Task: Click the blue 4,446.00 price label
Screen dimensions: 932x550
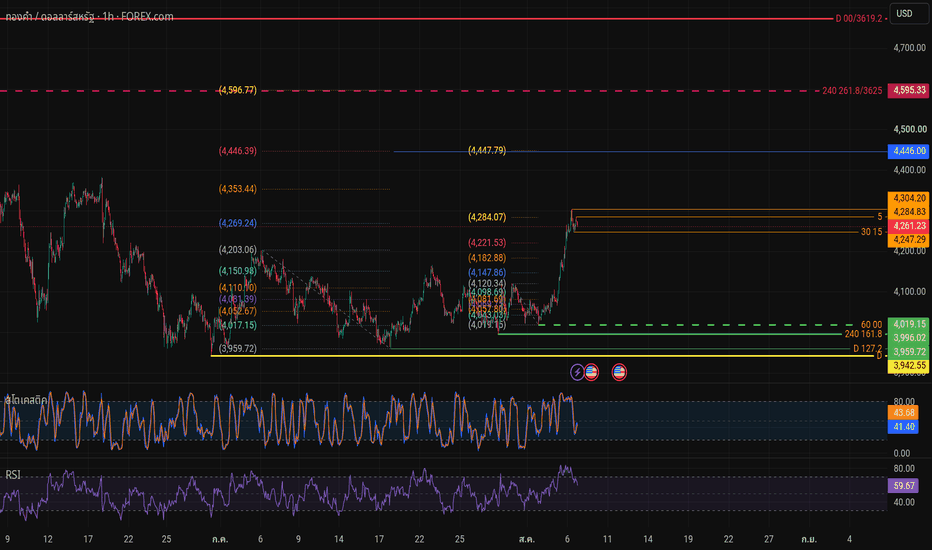Action: tap(908, 151)
